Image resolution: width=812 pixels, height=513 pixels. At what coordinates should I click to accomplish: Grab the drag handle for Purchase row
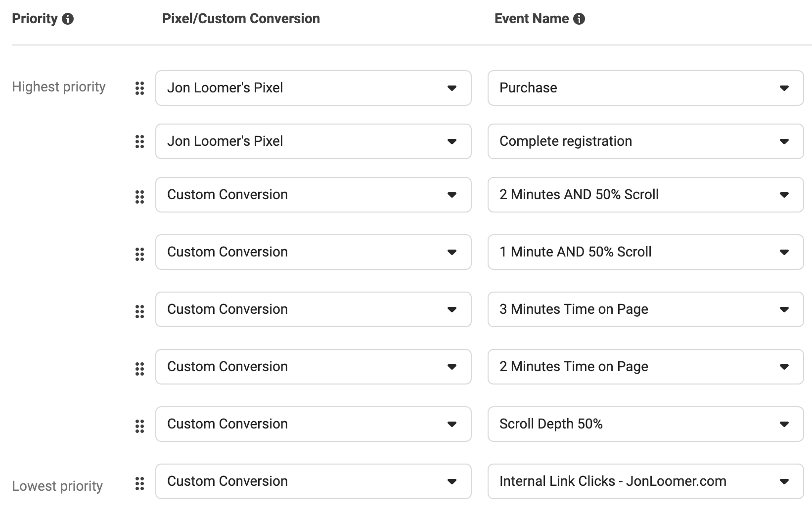tap(140, 88)
